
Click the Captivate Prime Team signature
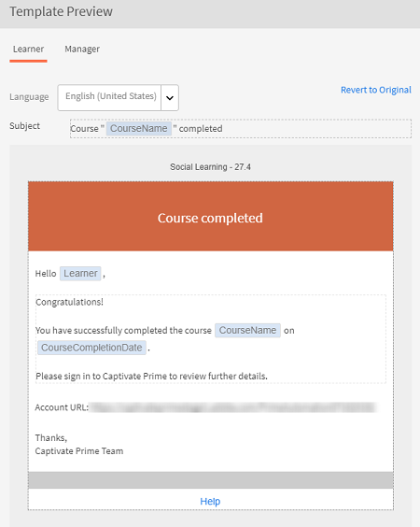[79, 451]
